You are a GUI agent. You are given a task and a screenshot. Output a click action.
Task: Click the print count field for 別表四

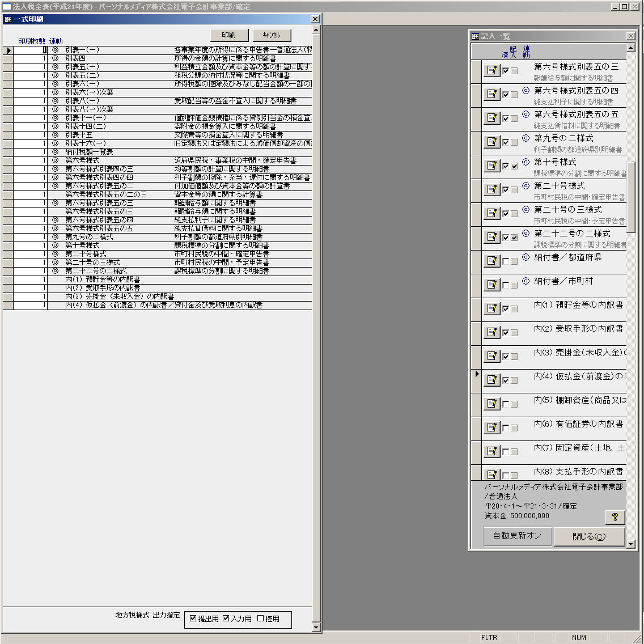30,58
